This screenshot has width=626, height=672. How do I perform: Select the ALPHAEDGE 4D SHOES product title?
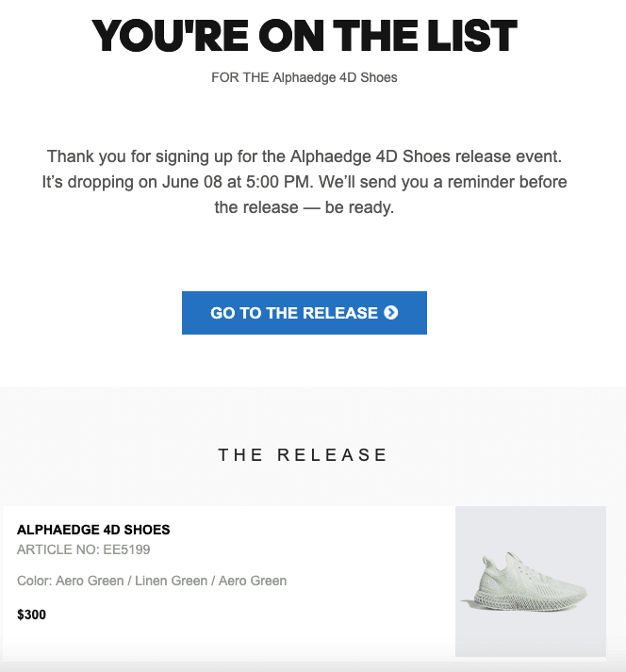(x=93, y=530)
